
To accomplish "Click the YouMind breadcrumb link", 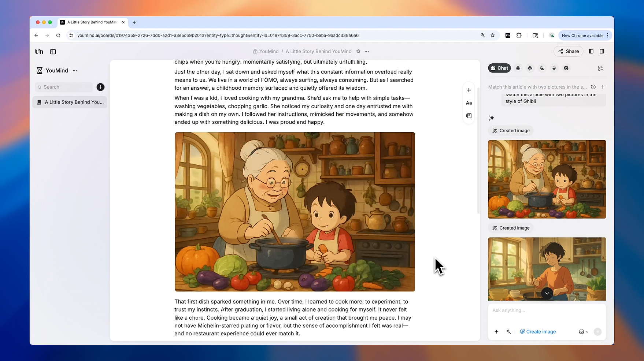I will coord(266,51).
